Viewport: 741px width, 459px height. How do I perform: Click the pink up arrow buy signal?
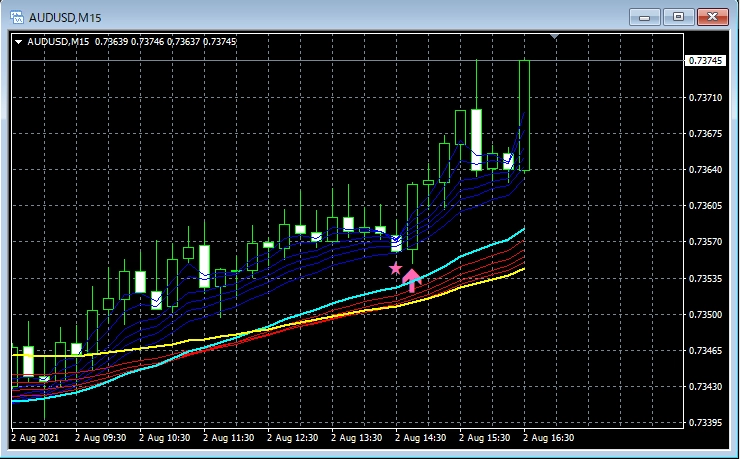pos(411,279)
